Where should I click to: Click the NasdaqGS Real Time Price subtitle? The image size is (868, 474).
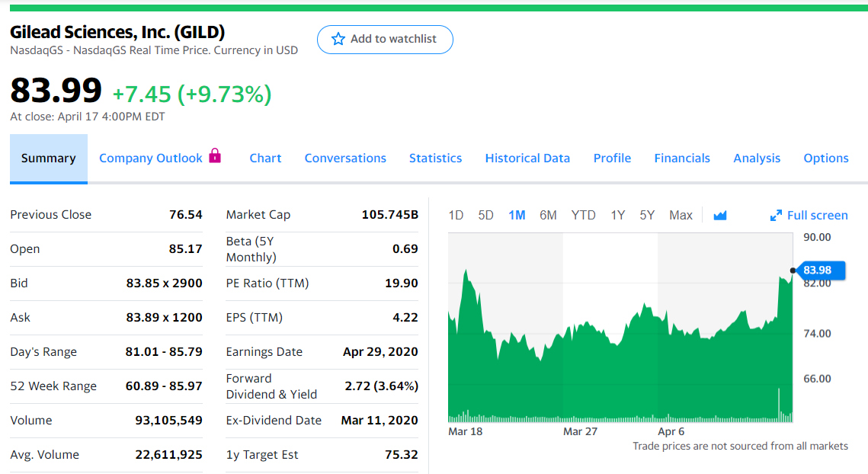[x=154, y=50]
